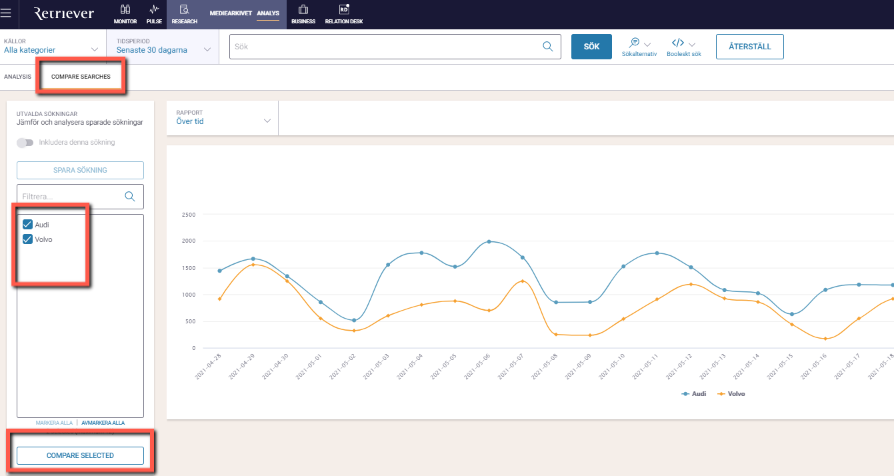894x476 pixels.
Task: Toggle Inkludera denna sökning switch
Action: pos(25,143)
